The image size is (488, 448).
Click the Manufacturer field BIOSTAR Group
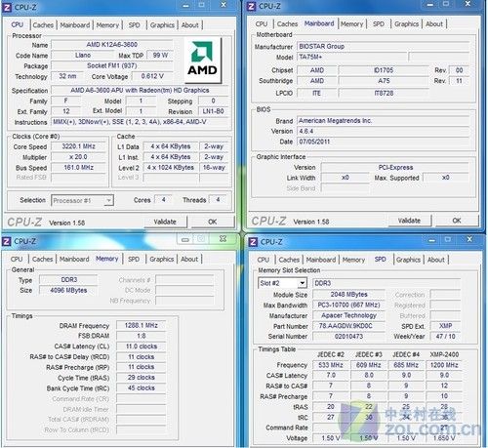(x=384, y=46)
